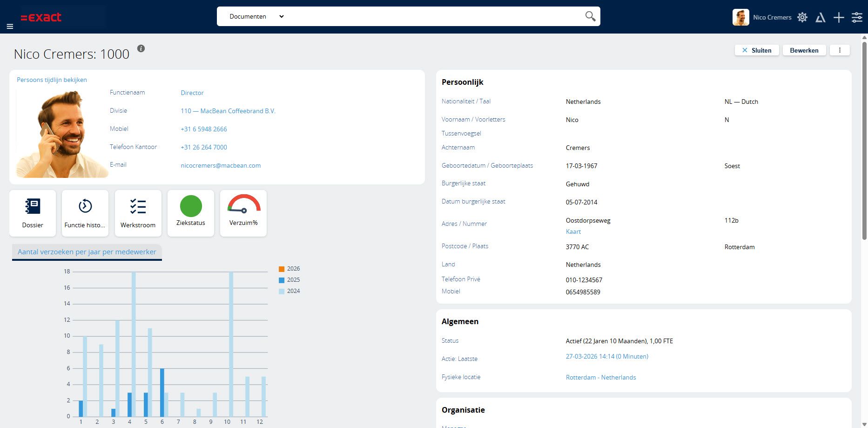Click the Bewerken button
868x428 pixels.
804,50
